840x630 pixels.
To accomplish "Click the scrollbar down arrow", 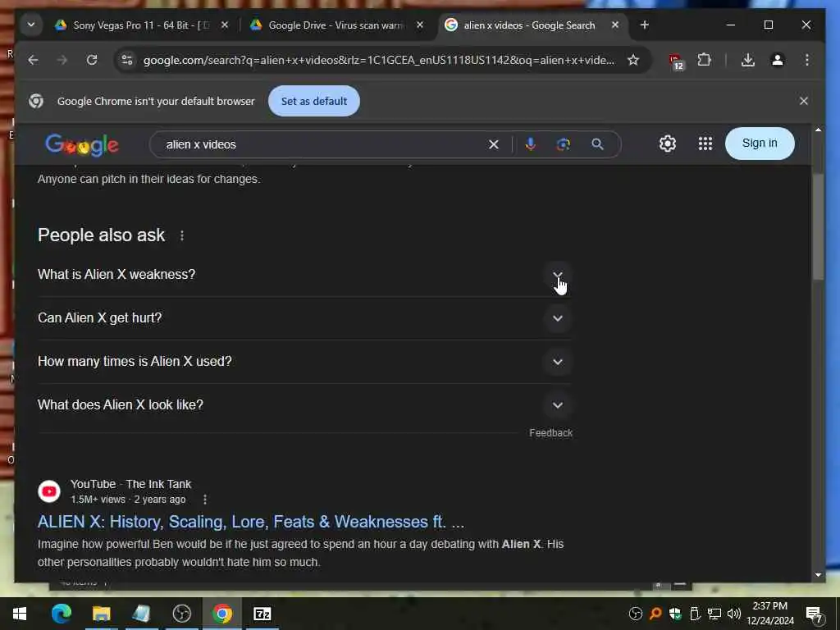I will coord(818,575).
